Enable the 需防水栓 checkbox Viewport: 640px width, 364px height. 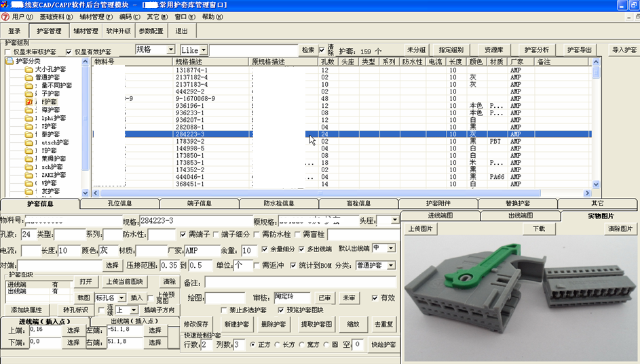pyautogui.click(x=257, y=235)
